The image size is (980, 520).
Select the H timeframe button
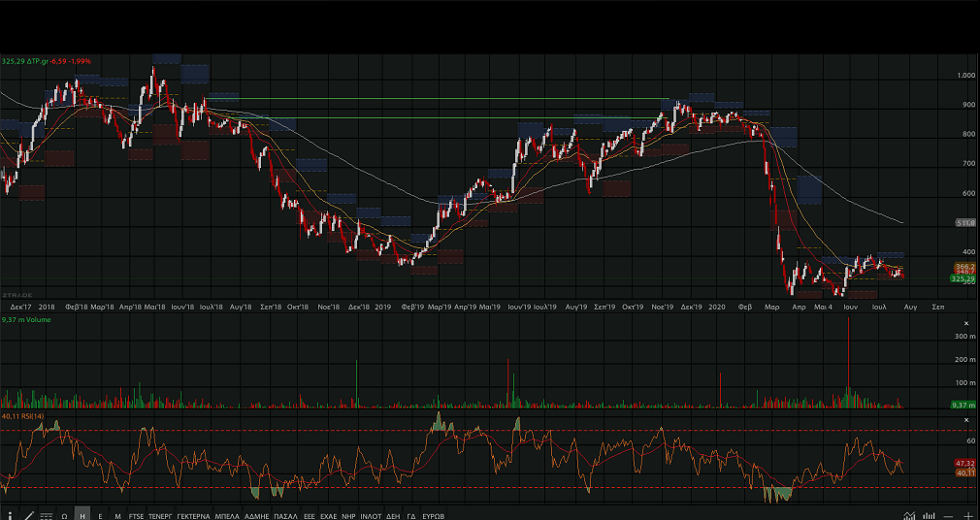pos(82,516)
